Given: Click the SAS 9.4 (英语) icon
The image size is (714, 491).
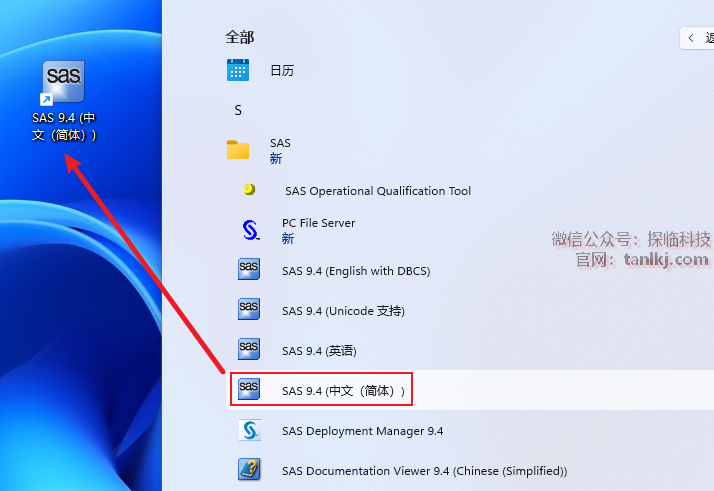Looking at the screenshot, I should (249, 349).
